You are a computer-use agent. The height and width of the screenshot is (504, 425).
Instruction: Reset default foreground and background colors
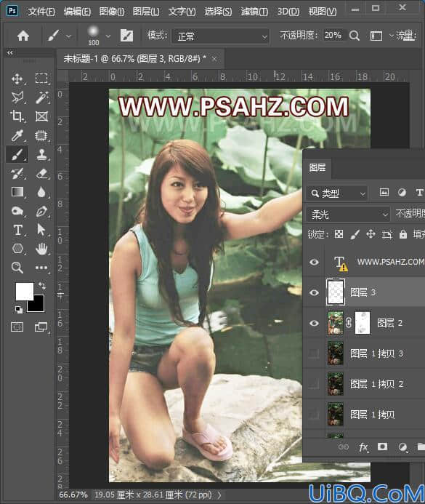pyautogui.click(x=19, y=309)
